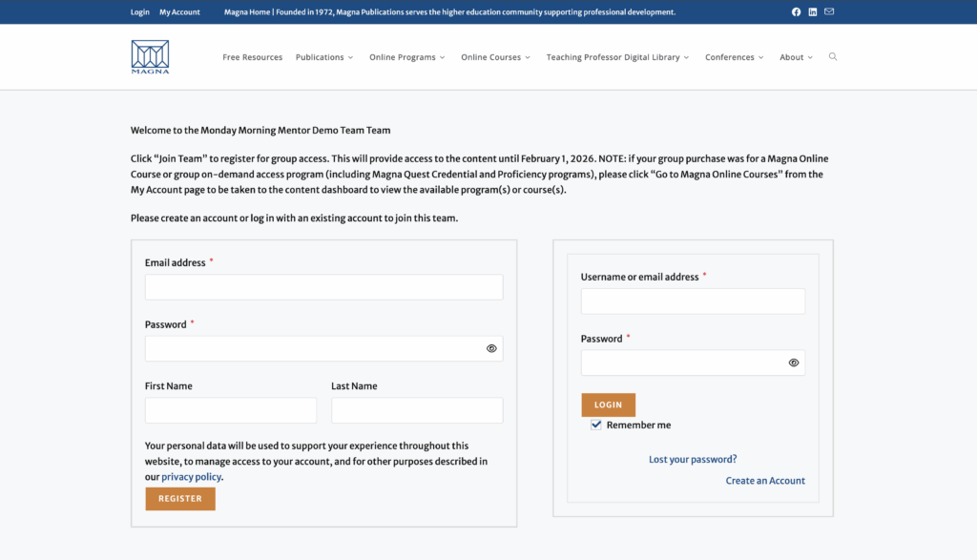This screenshot has height=560, width=977.
Task: Expand Teaching Professor Digital Library menu
Action: point(616,56)
